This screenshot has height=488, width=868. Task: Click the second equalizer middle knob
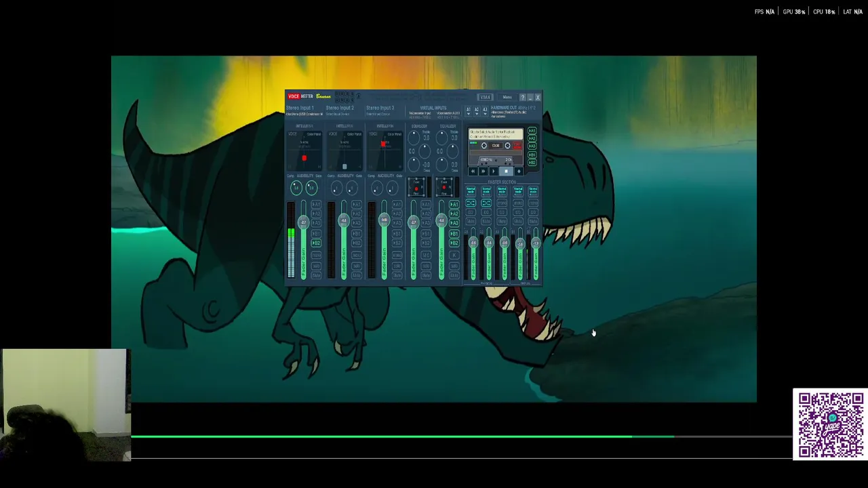452,151
